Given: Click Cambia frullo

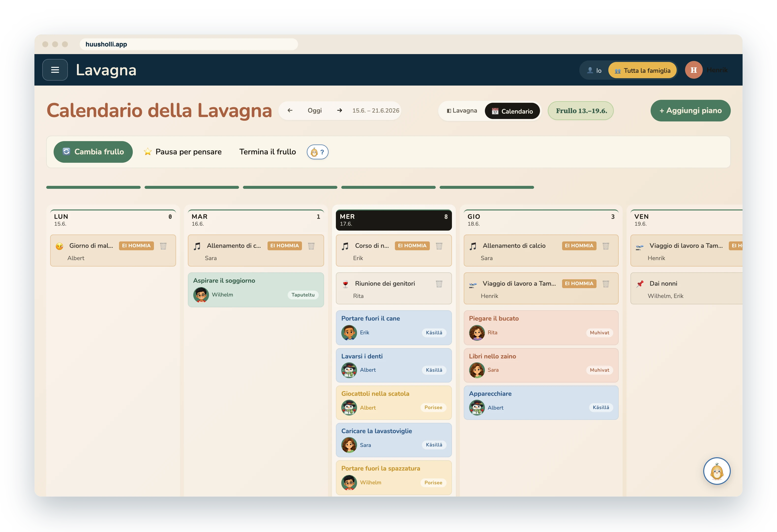Looking at the screenshot, I should click(x=93, y=152).
